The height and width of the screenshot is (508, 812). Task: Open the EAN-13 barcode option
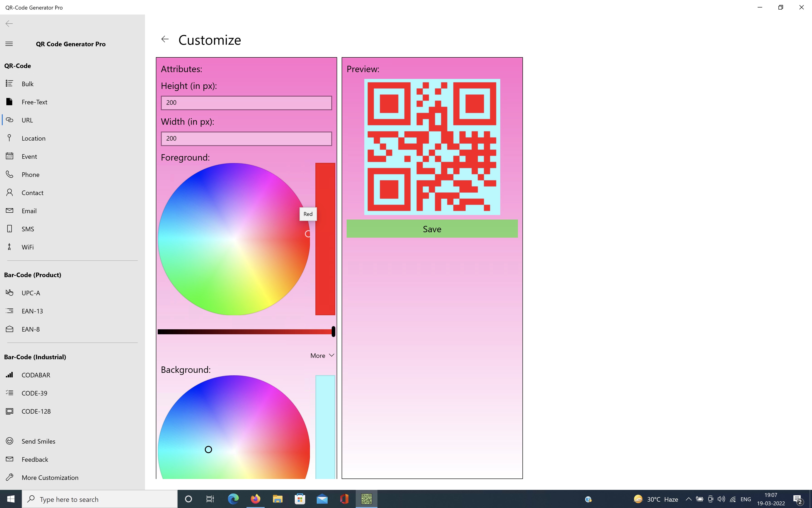click(x=72, y=311)
